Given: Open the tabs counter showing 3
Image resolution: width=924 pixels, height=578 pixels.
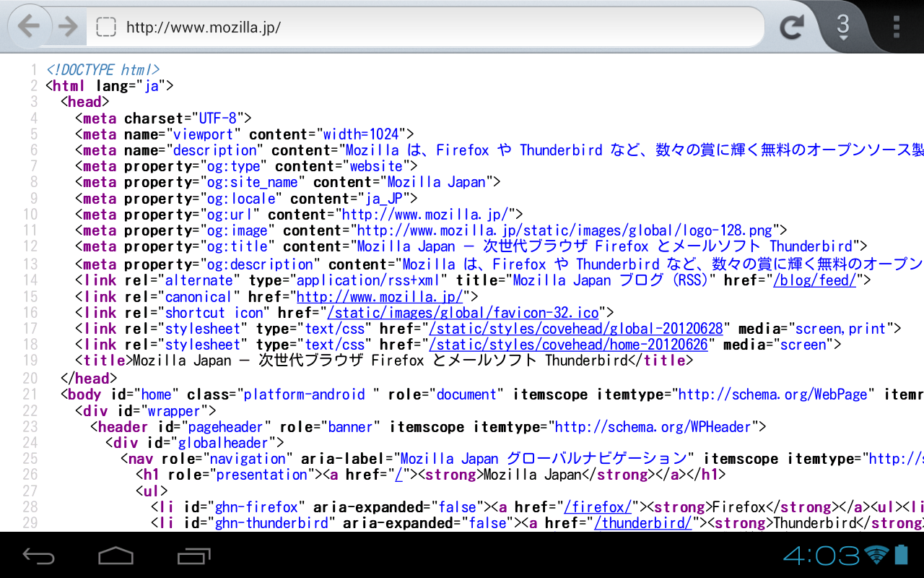Looking at the screenshot, I should 842,26.
